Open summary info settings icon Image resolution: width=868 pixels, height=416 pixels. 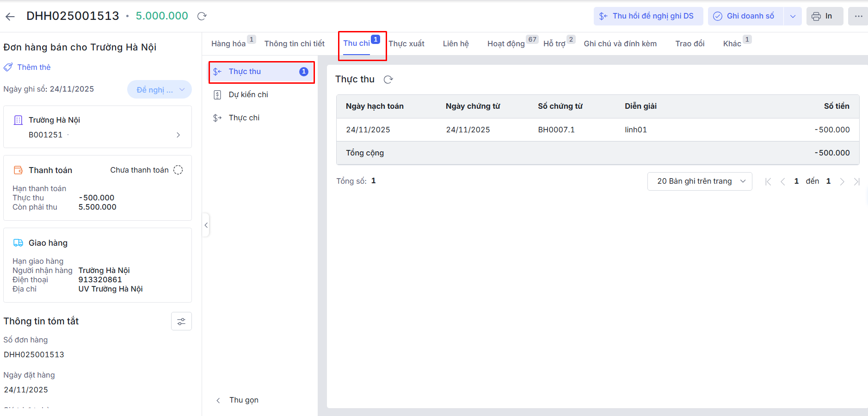pyautogui.click(x=181, y=322)
